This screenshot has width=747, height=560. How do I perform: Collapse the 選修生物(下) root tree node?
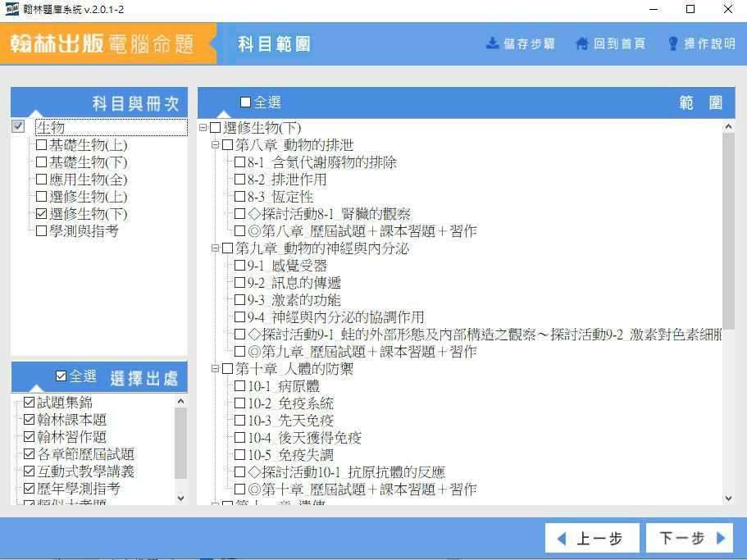(x=203, y=127)
